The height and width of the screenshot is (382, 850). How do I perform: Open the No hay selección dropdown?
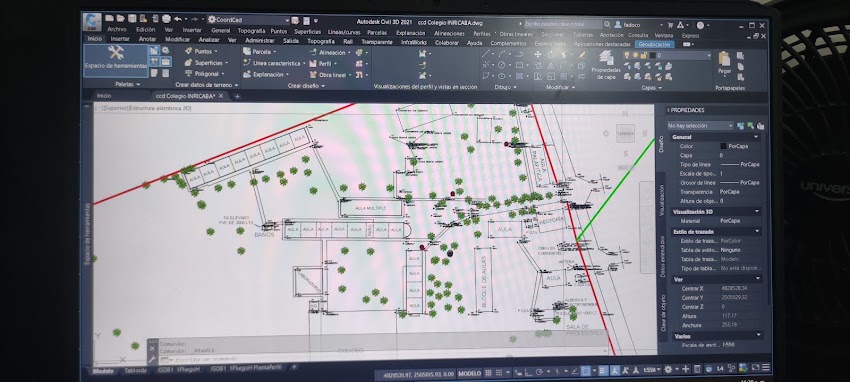[700, 126]
